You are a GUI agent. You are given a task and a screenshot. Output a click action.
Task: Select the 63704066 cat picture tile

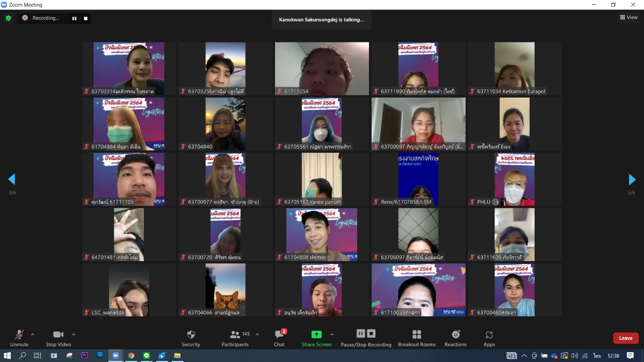pyautogui.click(x=226, y=290)
